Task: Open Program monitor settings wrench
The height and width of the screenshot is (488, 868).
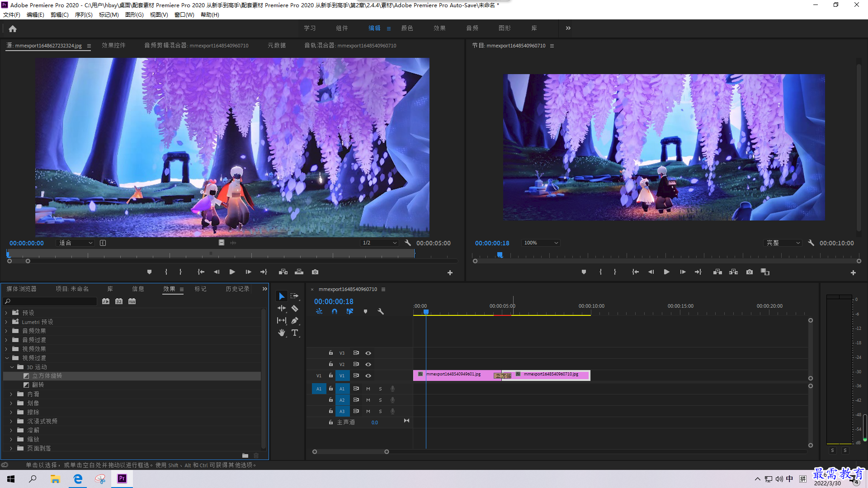Action: point(811,243)
